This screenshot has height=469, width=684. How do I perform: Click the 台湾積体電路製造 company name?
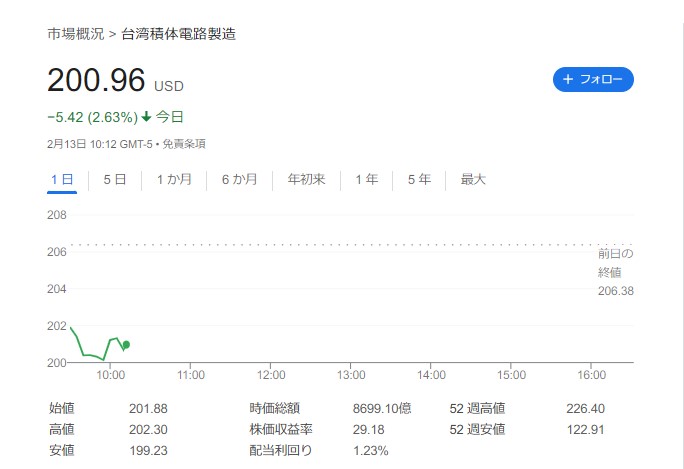178,34
